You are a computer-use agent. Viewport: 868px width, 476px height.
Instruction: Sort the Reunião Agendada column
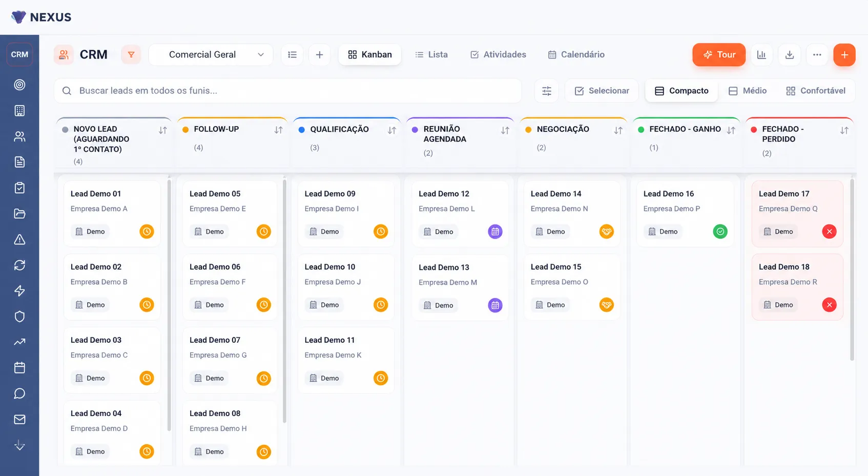505,130
